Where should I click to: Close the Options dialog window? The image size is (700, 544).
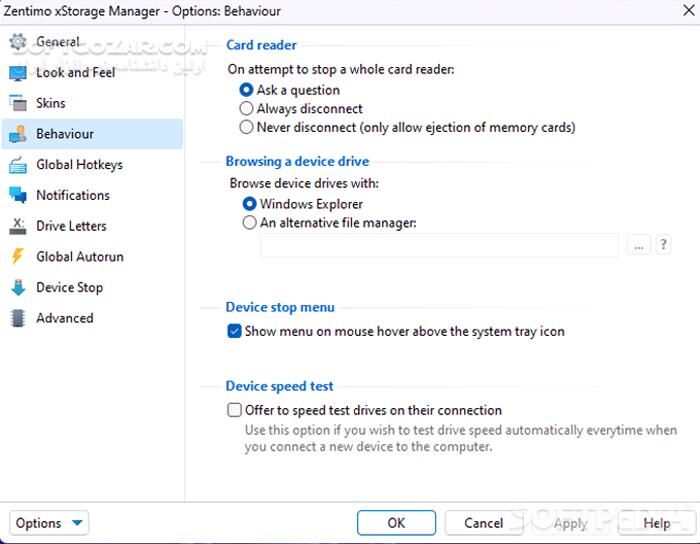(689, 11)
